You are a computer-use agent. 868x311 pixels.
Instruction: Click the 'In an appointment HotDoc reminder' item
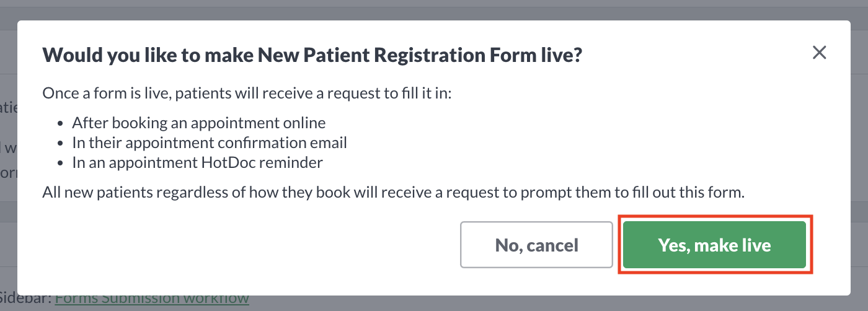coord(197,162)
